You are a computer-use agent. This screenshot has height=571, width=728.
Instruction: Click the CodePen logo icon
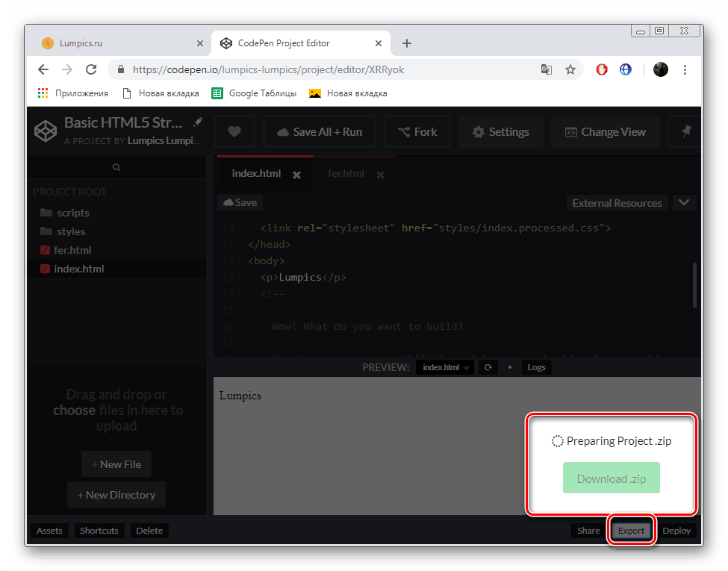45,131
